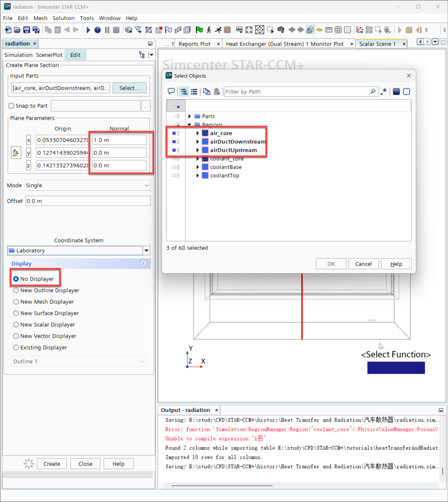Select the No Displayer radio button
This screenshot has height=502, width=448.
16,279
